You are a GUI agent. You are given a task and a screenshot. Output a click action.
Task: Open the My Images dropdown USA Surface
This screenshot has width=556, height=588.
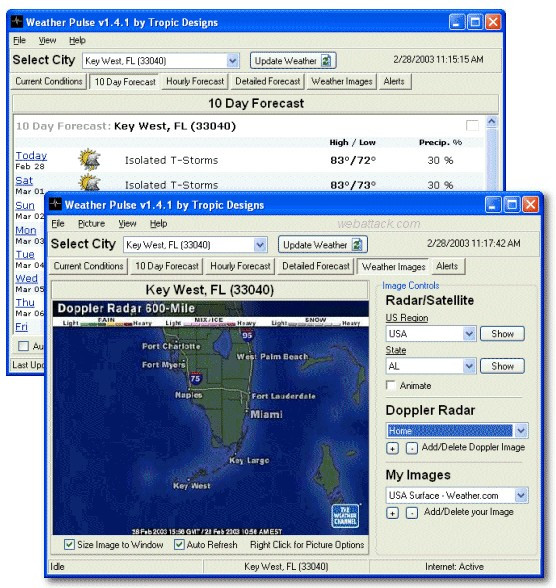pyautogui.click(x=521, y=495)
